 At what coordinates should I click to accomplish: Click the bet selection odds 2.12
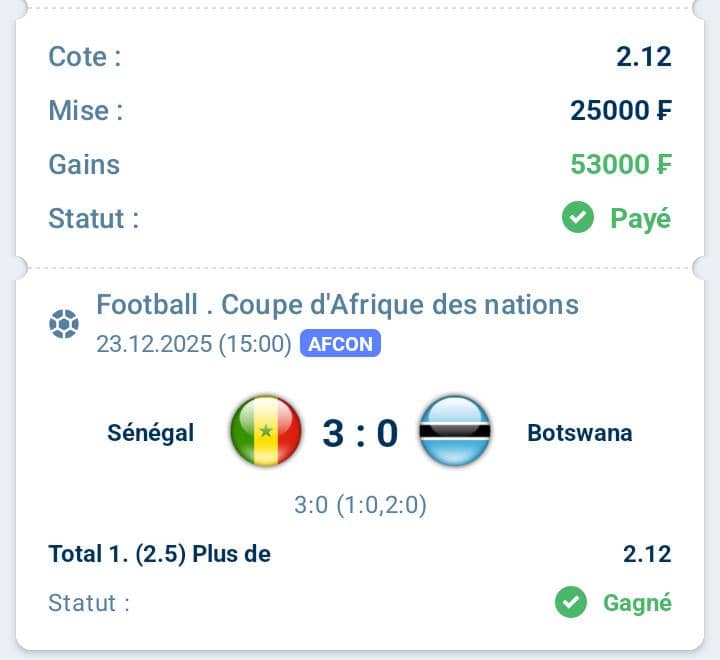coord(646,554)
